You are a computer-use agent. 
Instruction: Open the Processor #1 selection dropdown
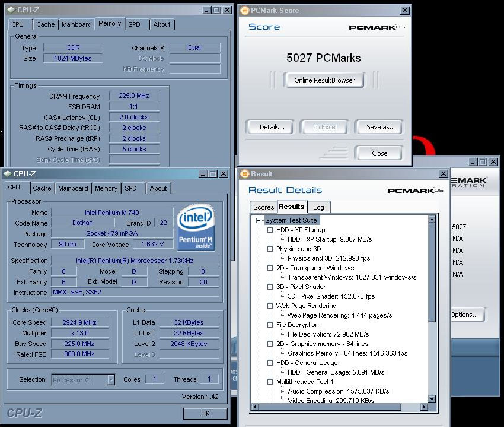coord(111,380)
